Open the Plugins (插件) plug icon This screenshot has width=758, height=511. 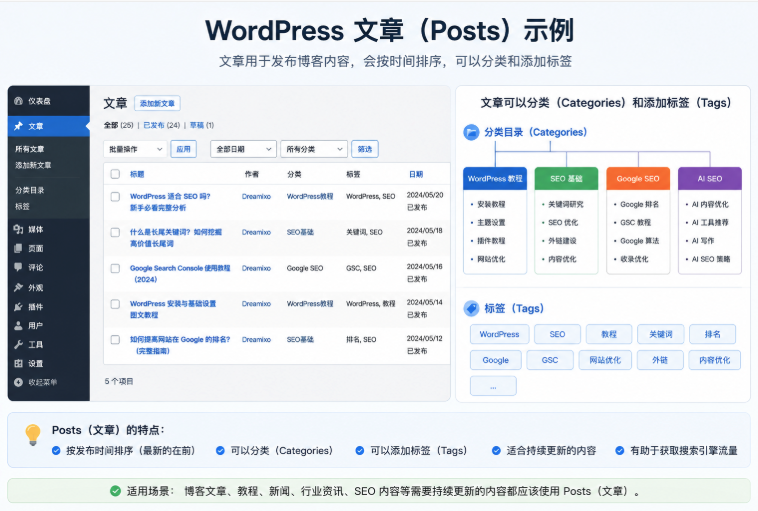tap(18, 307)
